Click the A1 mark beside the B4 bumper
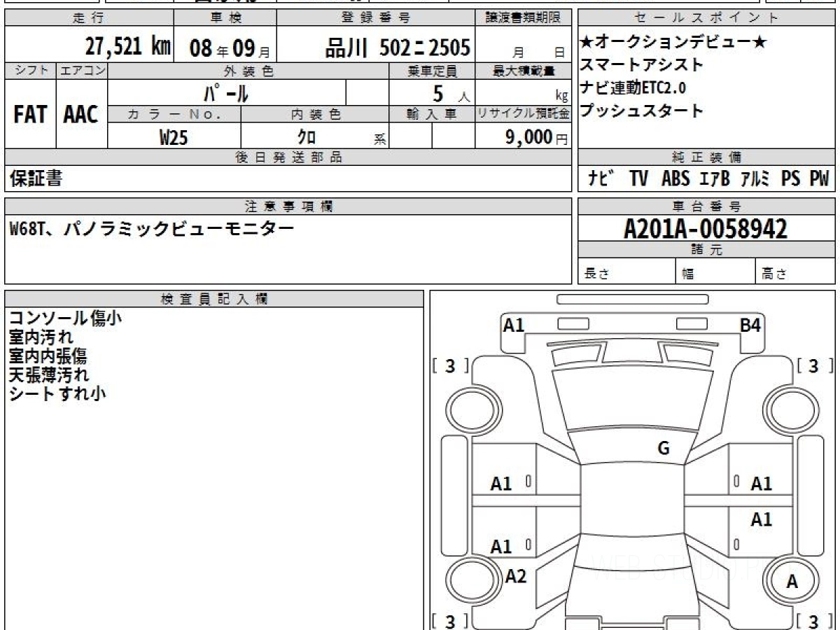 coord(514,325)
